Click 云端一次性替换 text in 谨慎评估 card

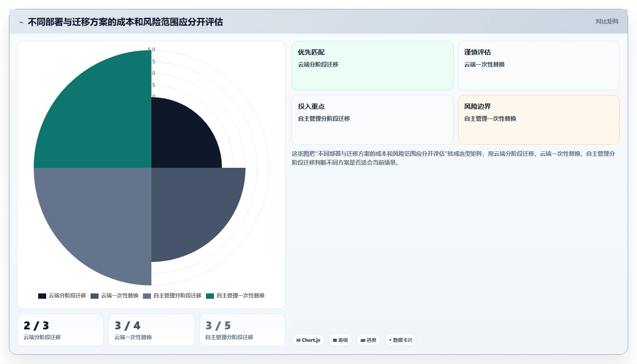pyautogui.click(x=484, y=64)
